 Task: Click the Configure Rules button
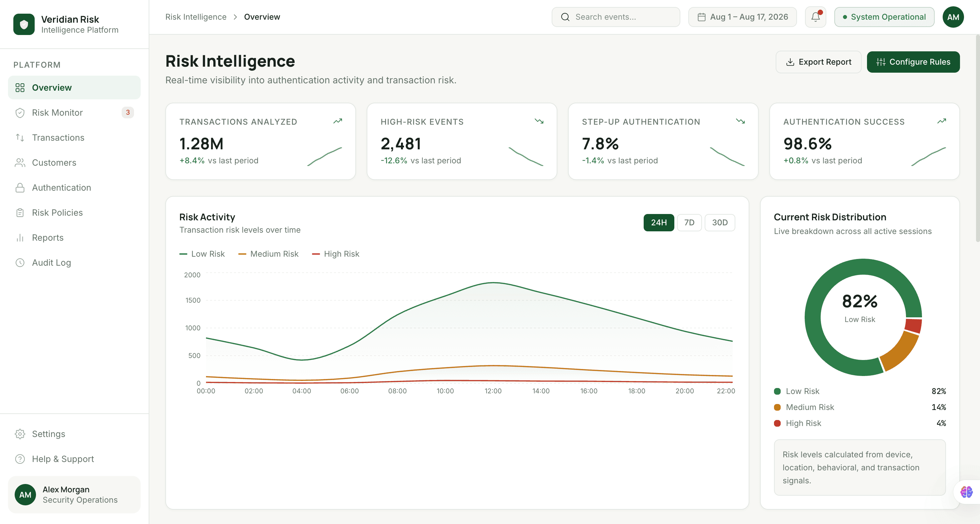coord(913,62)
